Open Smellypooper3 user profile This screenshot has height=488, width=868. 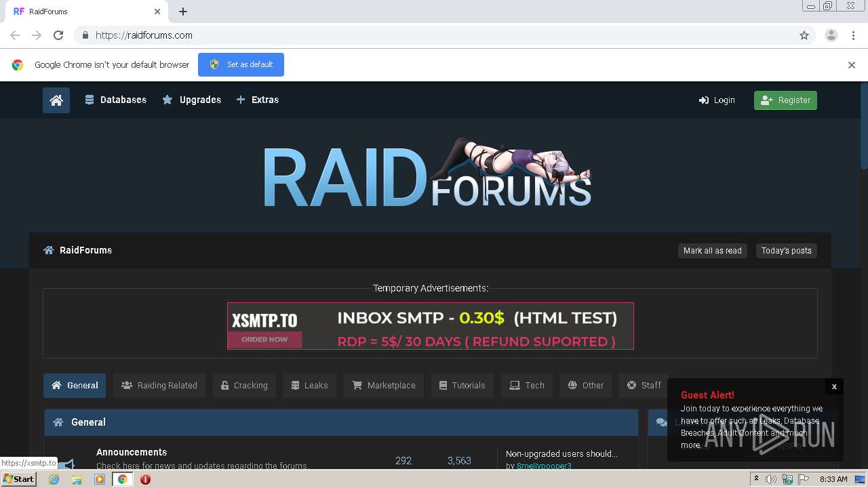click(x=544, y=466)
